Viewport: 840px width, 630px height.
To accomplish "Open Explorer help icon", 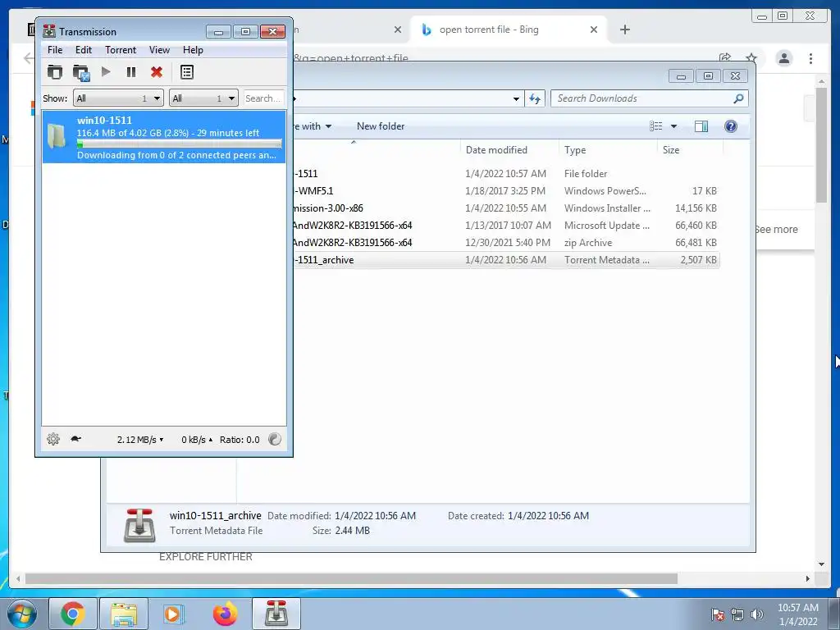I will (x=730, y=126).
